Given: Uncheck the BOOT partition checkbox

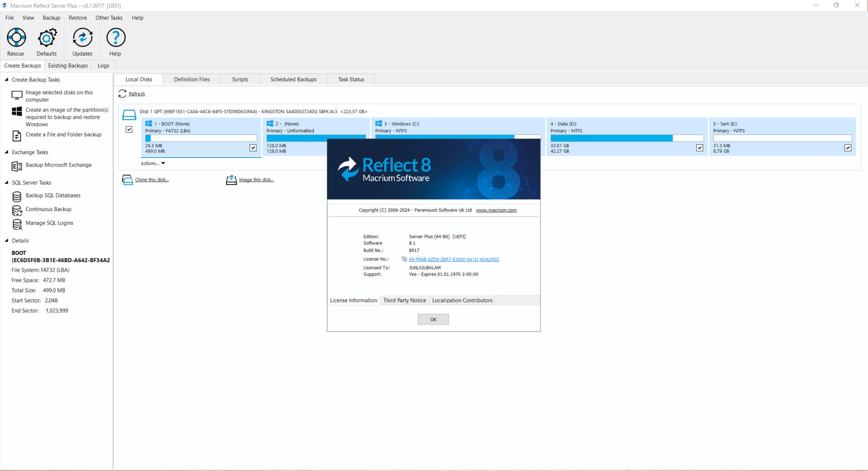Looking at the screenshot, I should click(253, 148).
